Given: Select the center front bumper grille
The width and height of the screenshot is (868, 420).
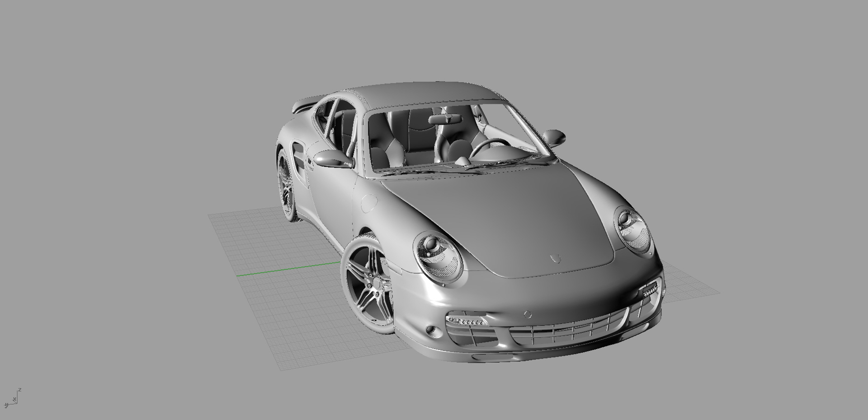Looking at the screenshot, I should [569, 329].
